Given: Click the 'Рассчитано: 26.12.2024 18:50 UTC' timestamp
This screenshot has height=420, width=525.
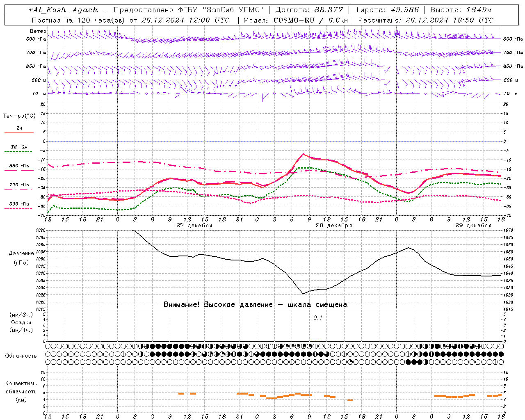Looking at the screenshot, I should coord(426,20).
